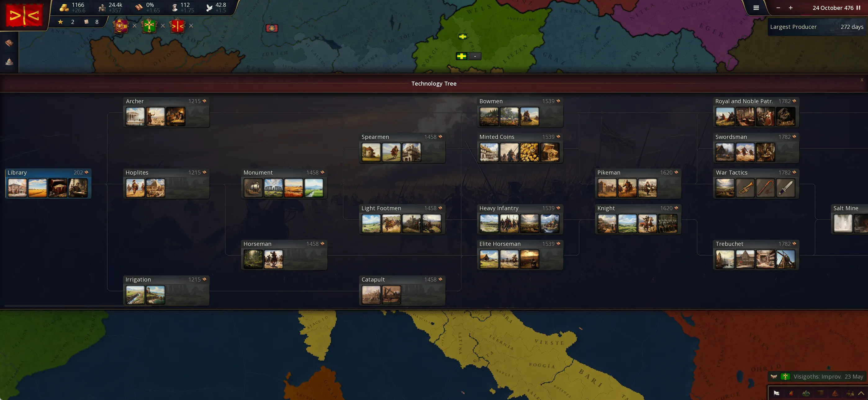
Task: Open the manpower knight icon stat
Action: (x=102, y=7)
